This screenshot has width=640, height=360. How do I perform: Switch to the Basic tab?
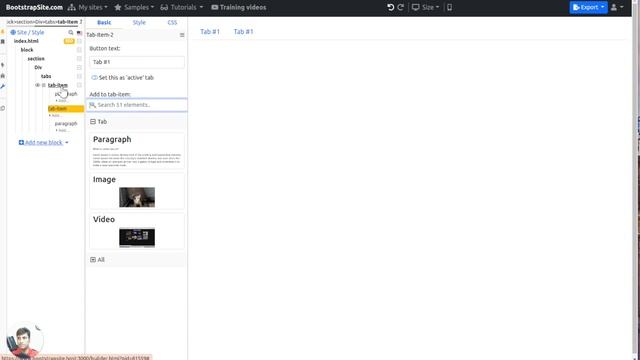(104, 22)
